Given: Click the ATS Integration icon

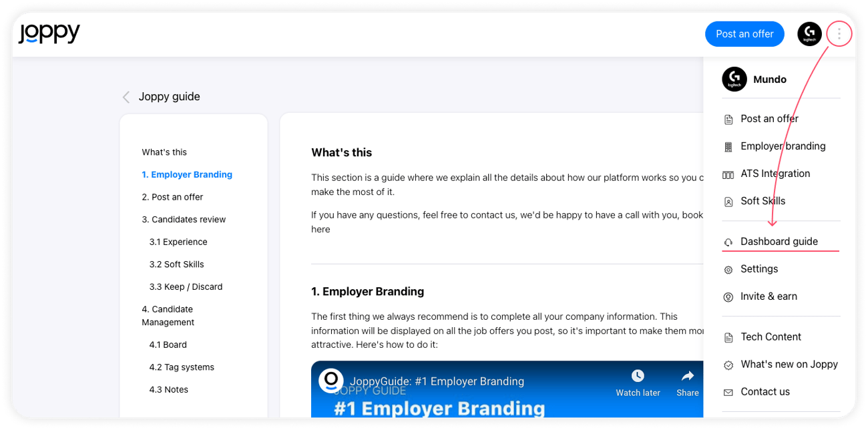Looking at the screenshot, I should pos(728,174).
